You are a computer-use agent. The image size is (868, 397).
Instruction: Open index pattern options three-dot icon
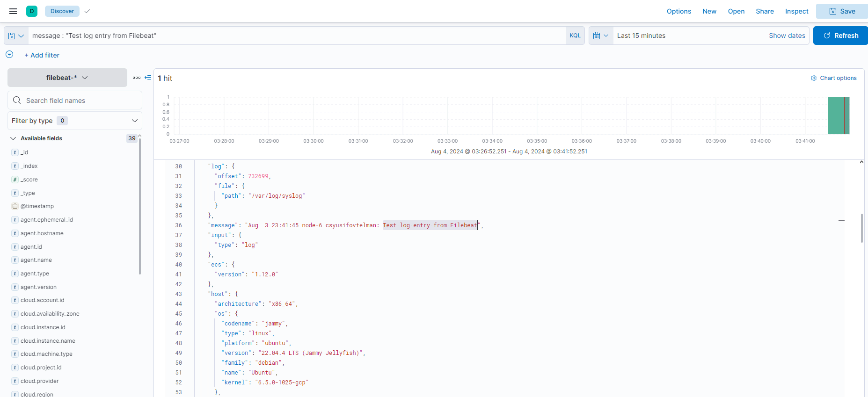136,78
